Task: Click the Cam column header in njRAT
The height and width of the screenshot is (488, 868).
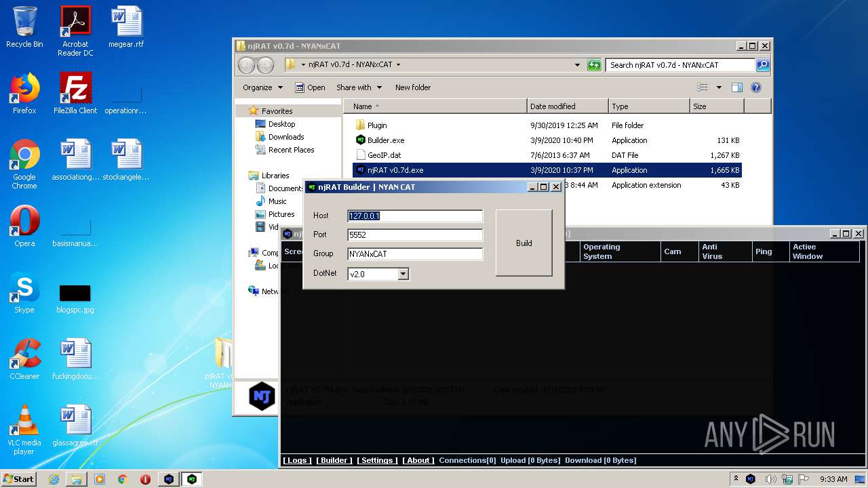Action: [679, 251]
